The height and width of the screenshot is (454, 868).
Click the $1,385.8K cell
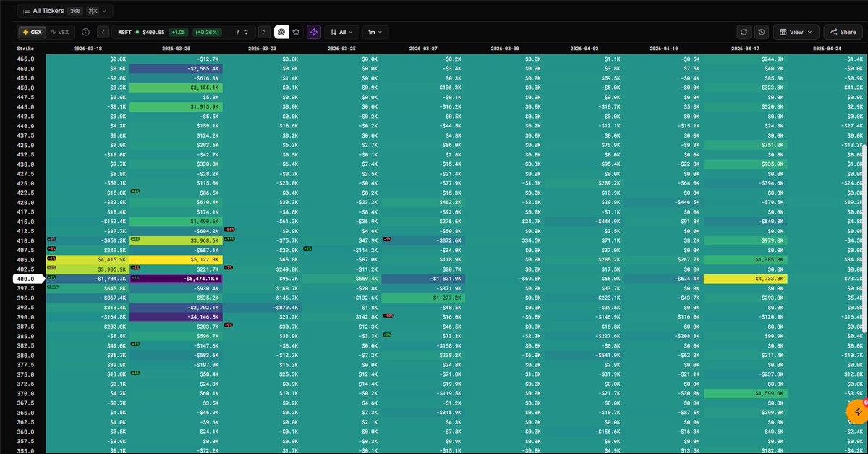click(746, 259)
